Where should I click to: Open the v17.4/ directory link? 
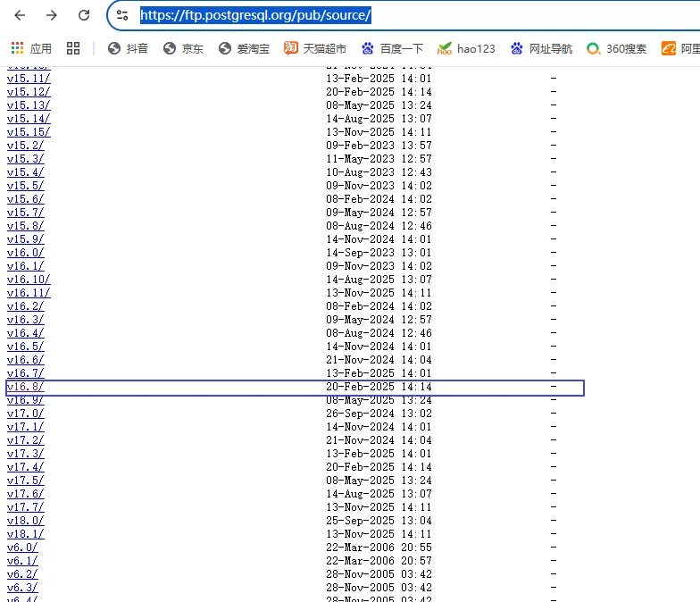tap(25, 467)
